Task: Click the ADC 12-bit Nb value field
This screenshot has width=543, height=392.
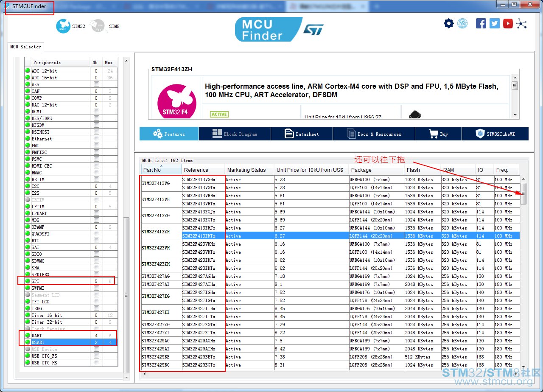Action: [96, 71]
